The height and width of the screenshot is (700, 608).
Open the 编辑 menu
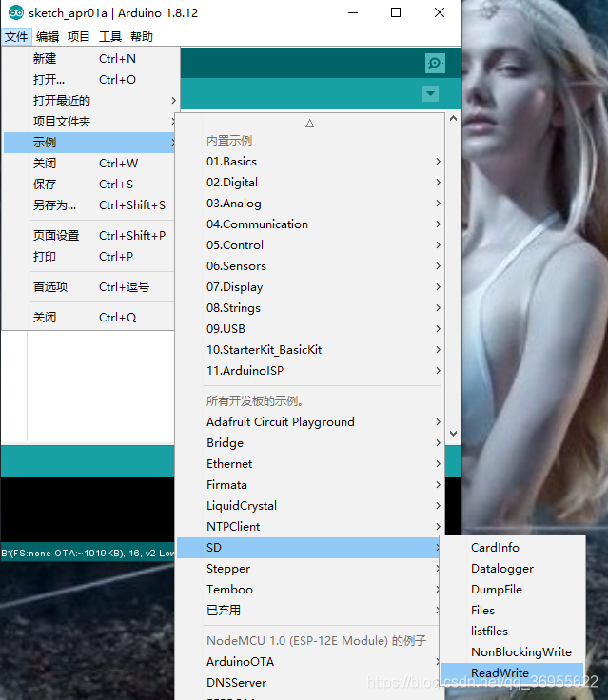tap(48, 36)
